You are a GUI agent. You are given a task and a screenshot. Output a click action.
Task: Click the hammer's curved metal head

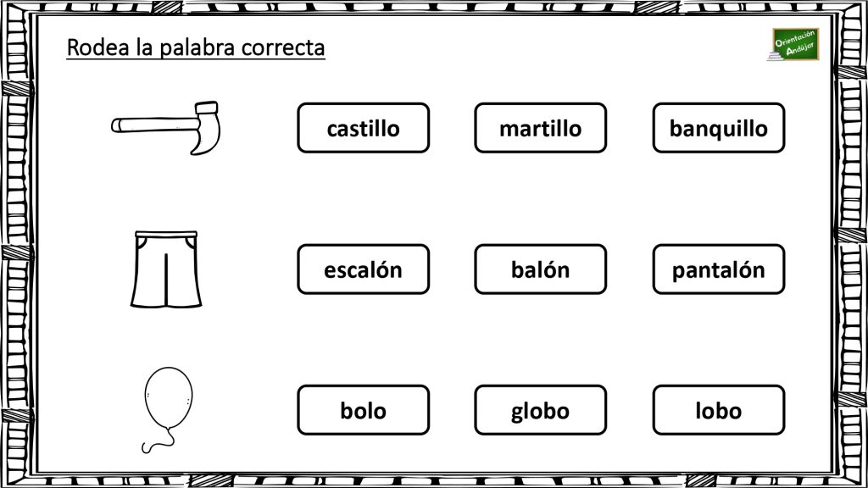(206, 129)
